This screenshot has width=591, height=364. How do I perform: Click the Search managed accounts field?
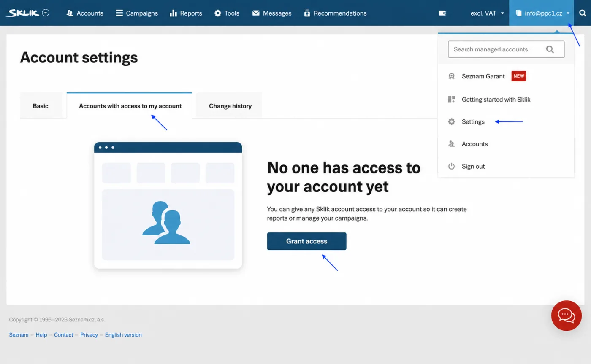click(506, 49)
